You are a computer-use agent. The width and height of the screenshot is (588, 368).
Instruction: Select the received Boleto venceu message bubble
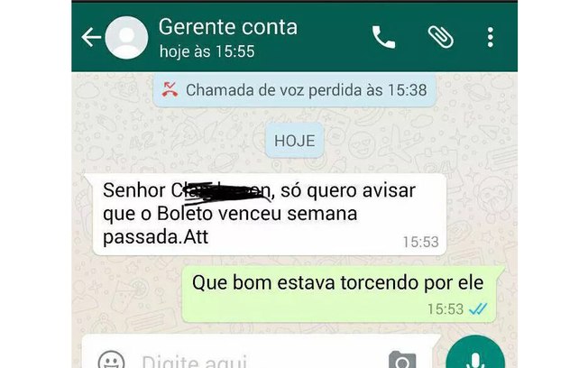tap(267, 214)
